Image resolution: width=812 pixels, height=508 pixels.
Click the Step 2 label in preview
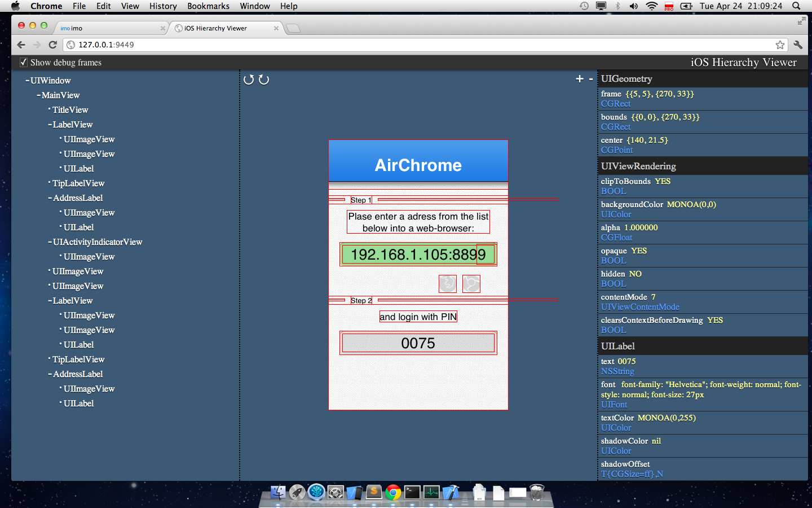(x=361, y=300)
